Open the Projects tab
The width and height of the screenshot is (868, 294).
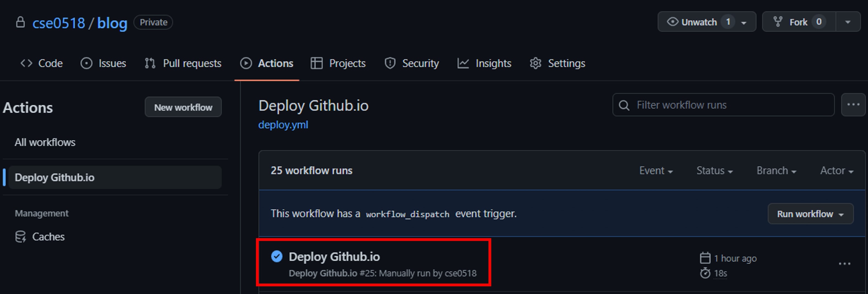pyautogui.click(x=338, y=63)
